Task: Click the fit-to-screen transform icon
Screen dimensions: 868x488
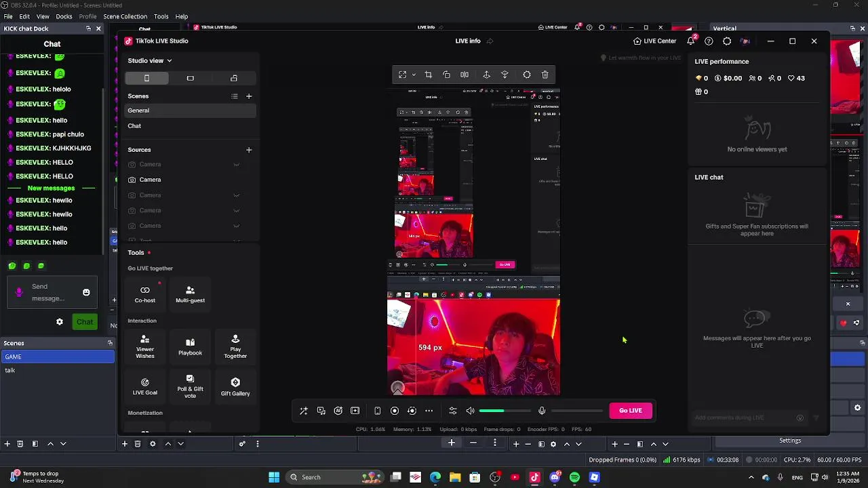Action: tap(402, 75)
